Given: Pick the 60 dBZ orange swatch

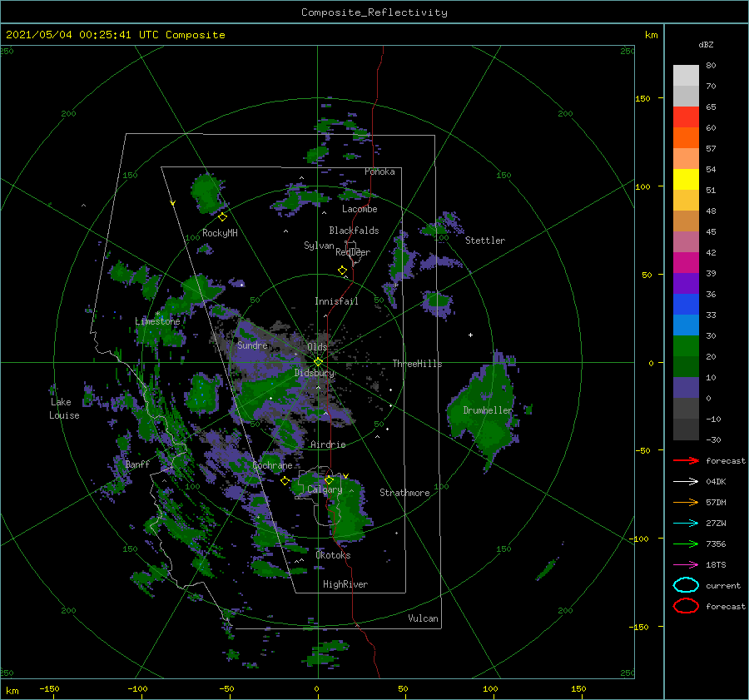Looking at the screenshot, I should (x=686, y=137).
